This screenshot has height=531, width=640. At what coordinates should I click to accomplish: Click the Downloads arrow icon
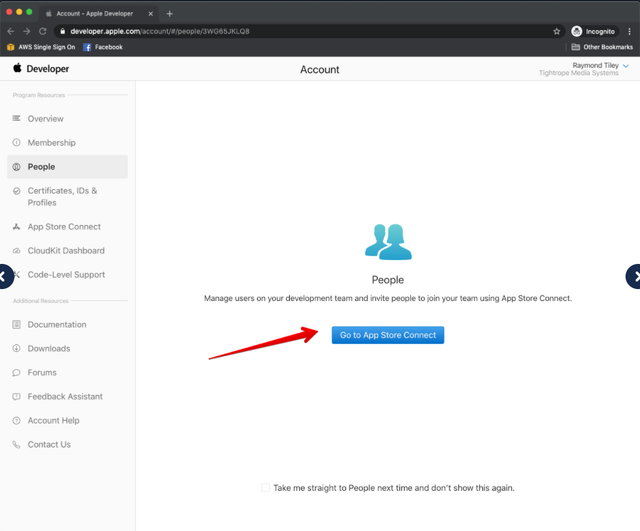click(16, 348)
